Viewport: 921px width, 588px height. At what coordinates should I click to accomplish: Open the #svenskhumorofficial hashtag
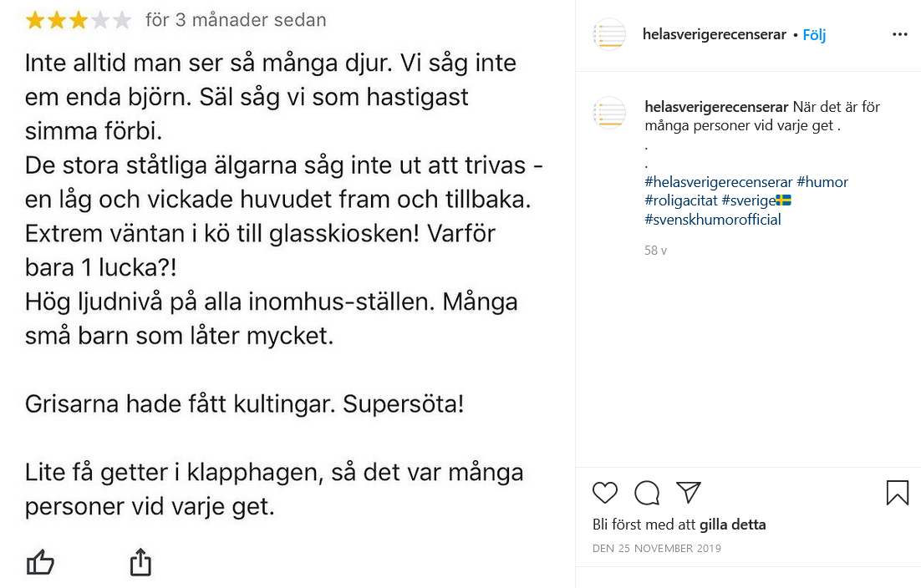(713, 220)
